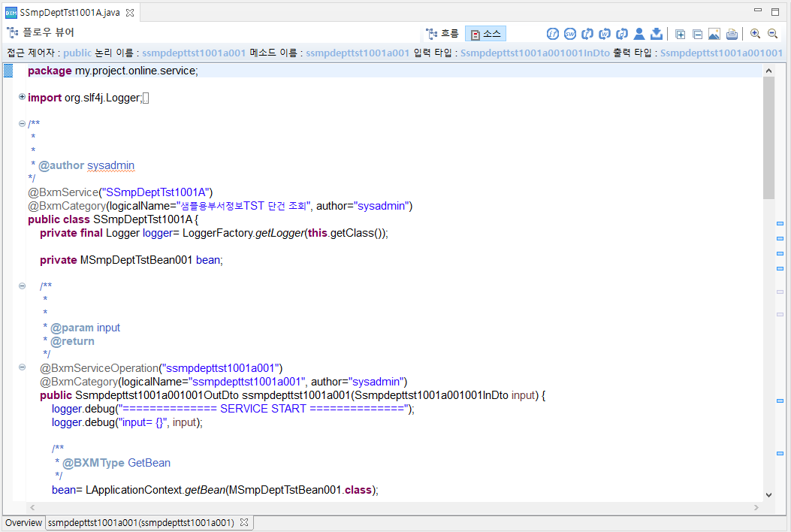The image size is (791, 532).
Task: Click the expand all (plus box) icon
Action: [680, 34]
